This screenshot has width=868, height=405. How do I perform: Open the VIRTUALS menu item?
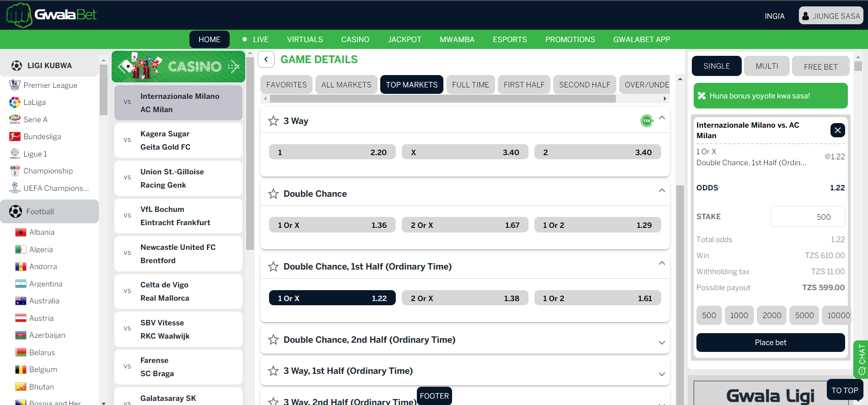click(305, 39)
